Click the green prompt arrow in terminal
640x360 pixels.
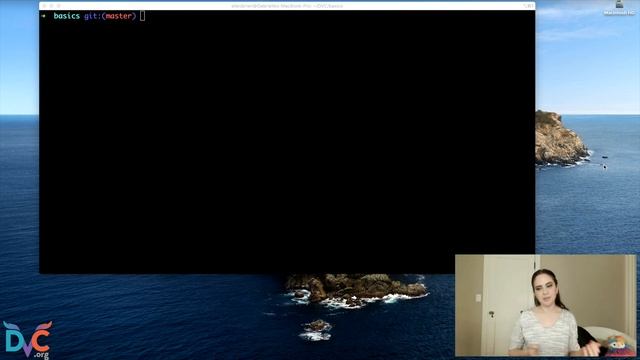[44, 16]
